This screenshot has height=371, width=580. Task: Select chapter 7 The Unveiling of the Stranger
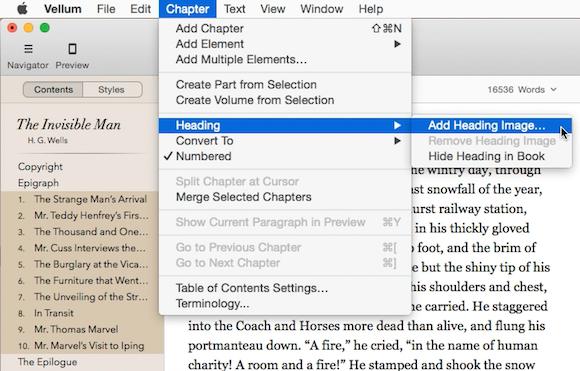(82, 297)
